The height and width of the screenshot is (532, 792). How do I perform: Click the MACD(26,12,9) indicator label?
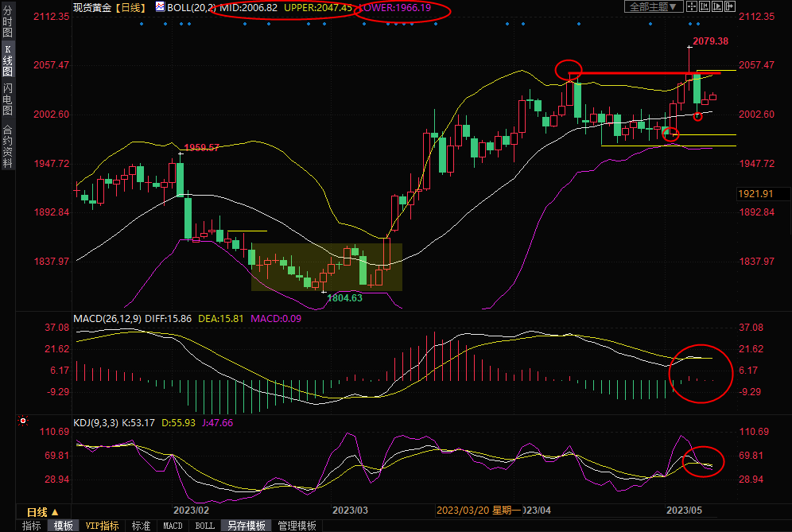(107, 319)
